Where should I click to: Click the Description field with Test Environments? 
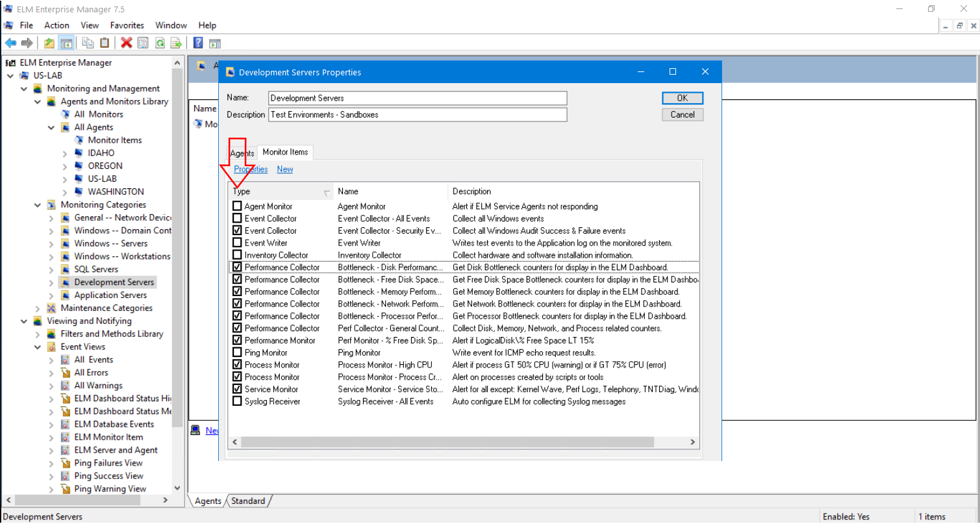pos(418,114)
